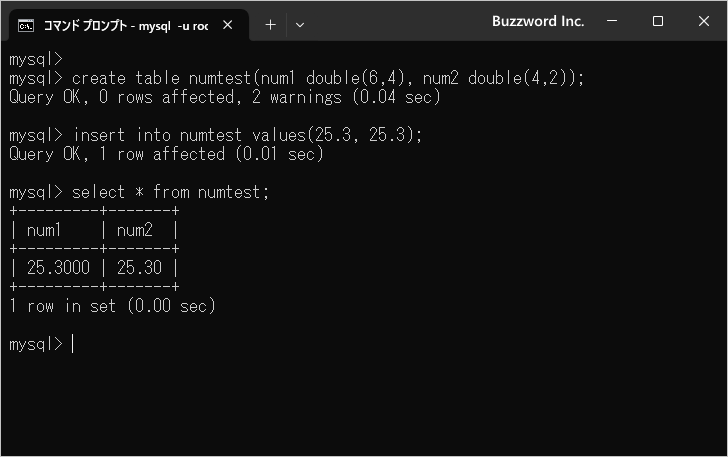
Task: Click the create table numtest command line
Action: coord(296,78)
